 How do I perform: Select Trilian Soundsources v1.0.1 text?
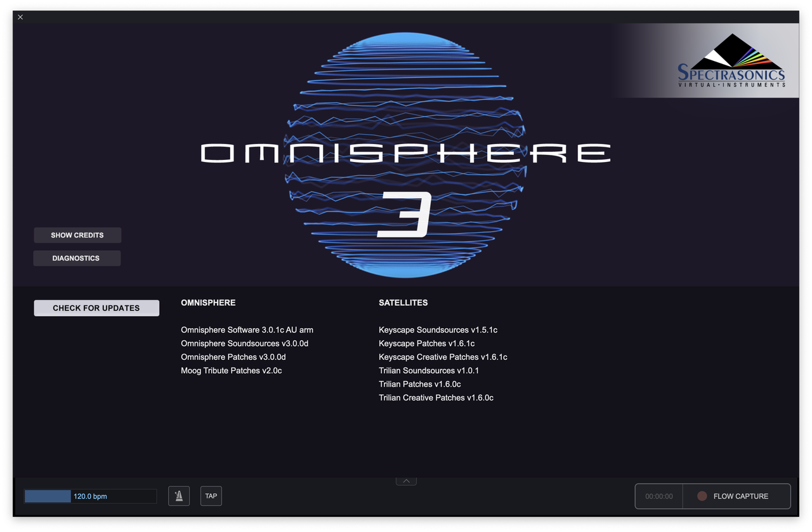[x=429, y=371]
